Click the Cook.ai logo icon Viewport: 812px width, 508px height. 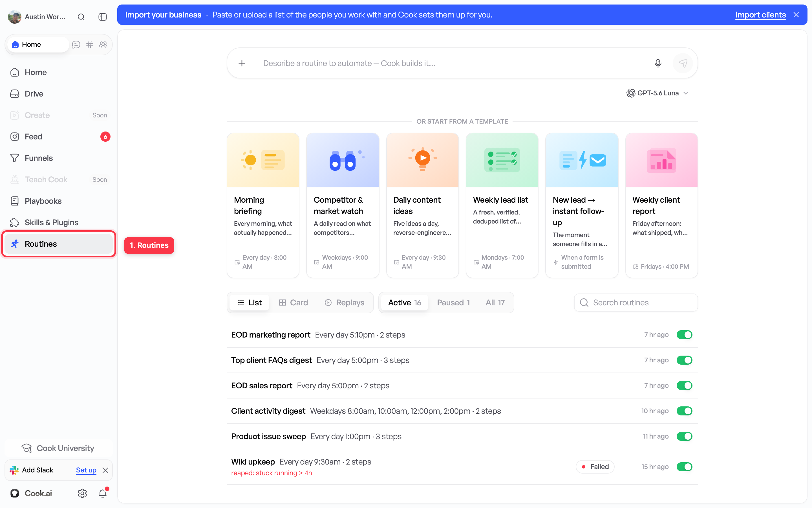coord(15,493)
